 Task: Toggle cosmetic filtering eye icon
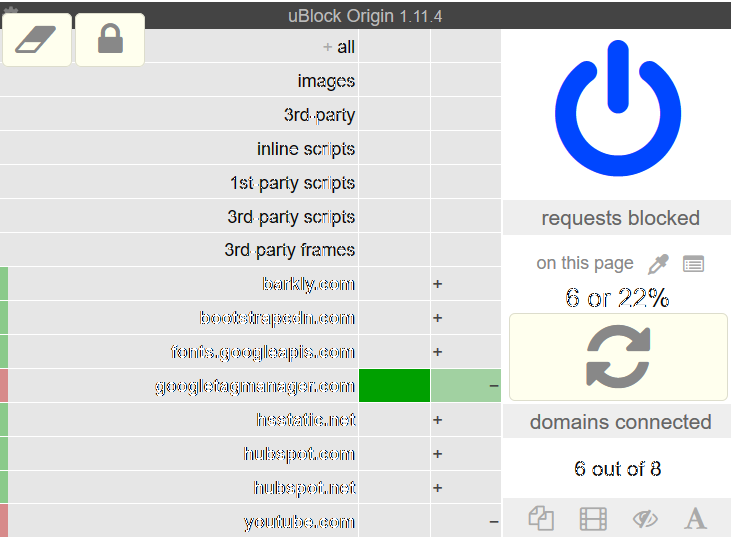[x=645, y=518]
